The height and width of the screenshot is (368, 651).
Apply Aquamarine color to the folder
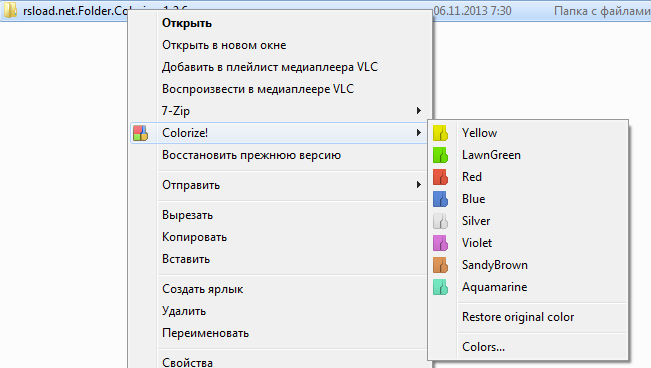coord(494,287)
